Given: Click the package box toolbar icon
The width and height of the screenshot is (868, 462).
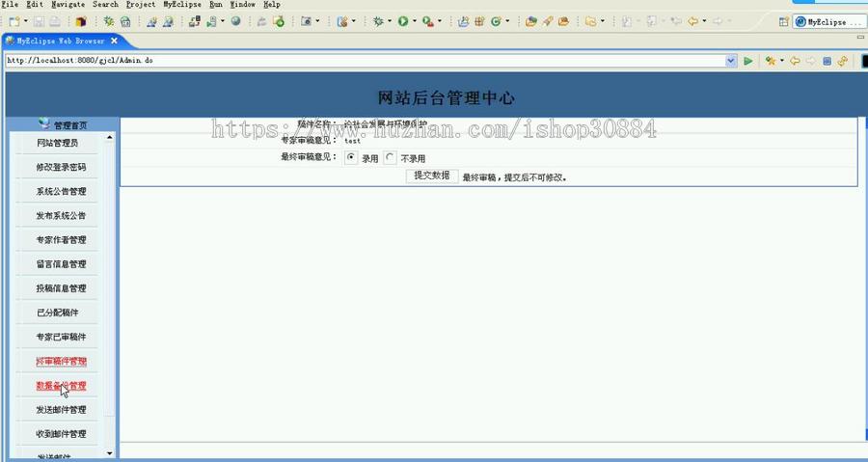Looking at the screenshot, I should pyautogui.click(x=81, y=21).
